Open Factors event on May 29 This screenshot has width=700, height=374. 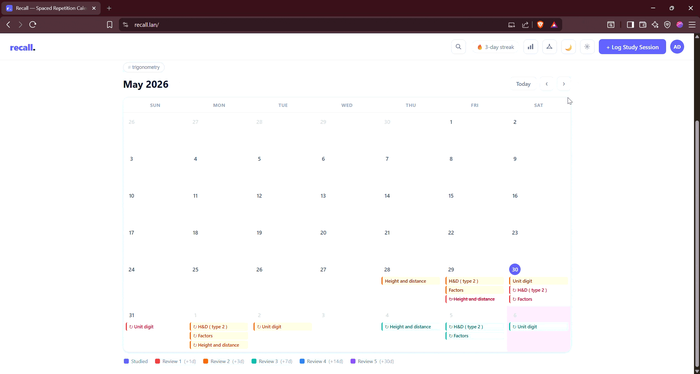click(475, 290)
